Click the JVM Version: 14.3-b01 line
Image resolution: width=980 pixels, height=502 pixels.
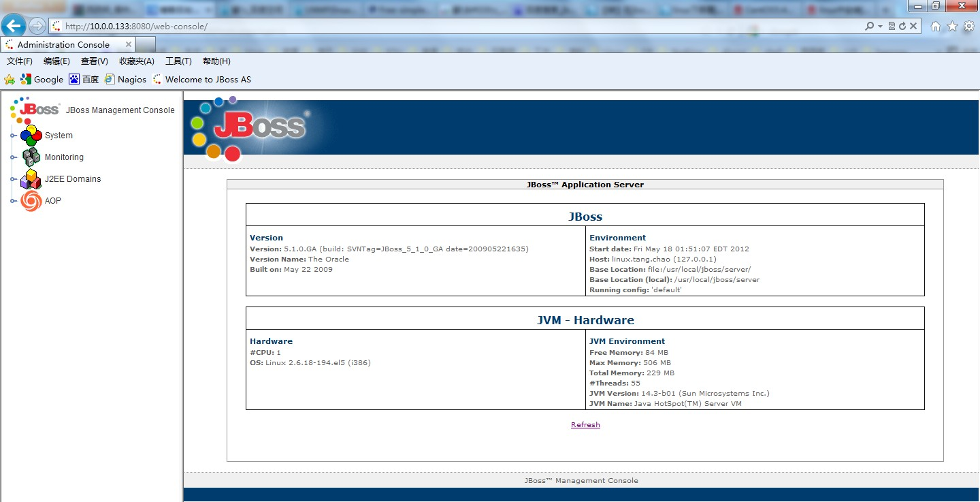[x=679, y=393]
